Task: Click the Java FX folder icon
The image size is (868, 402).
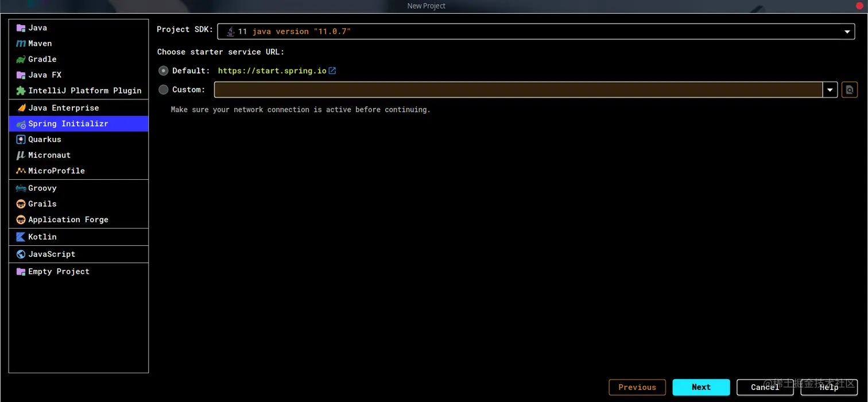Action: pos(21,75)
